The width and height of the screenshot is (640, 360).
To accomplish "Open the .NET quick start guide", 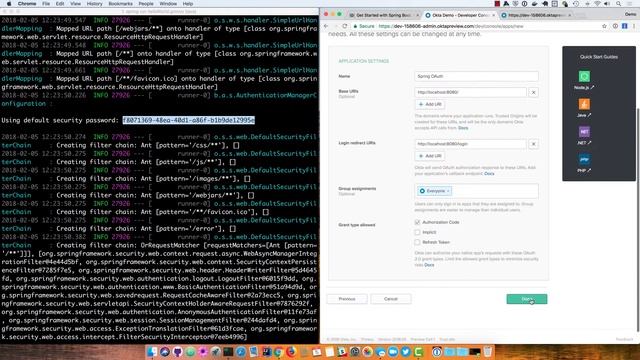I will (584, 136).
